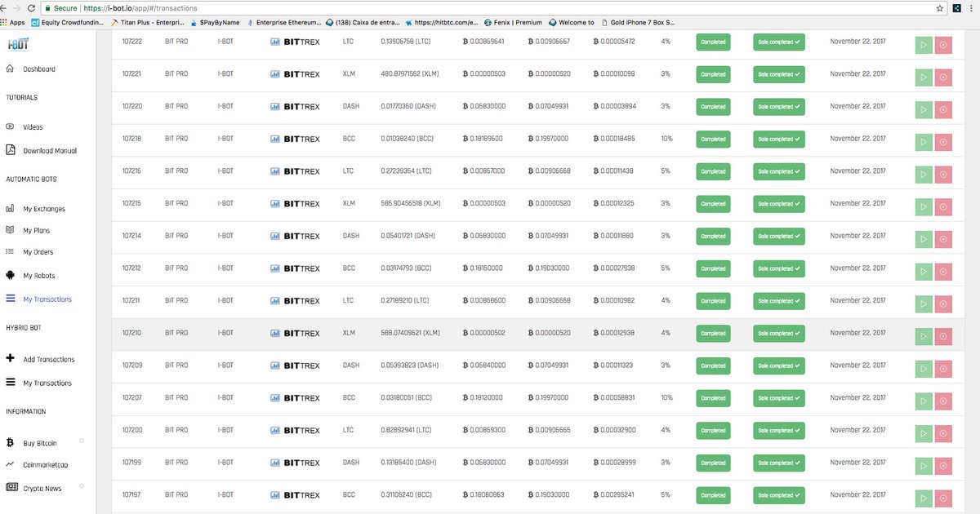Open Add Transactions menu entry
Viewport: 980px width, 514px height.
(49, 359)
